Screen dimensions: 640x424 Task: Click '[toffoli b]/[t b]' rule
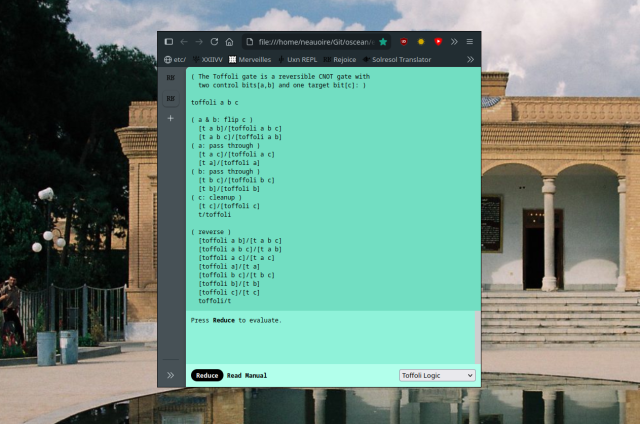click(229, 284)
